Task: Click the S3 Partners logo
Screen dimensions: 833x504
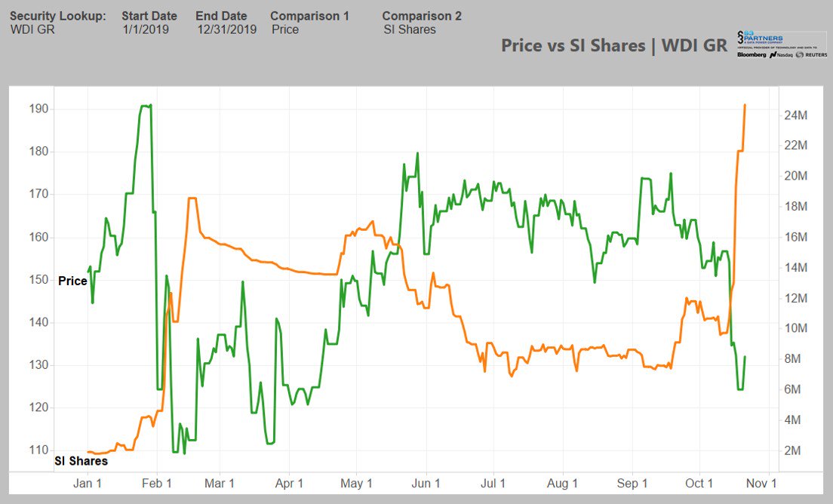Action: click(x=760, y=39)
